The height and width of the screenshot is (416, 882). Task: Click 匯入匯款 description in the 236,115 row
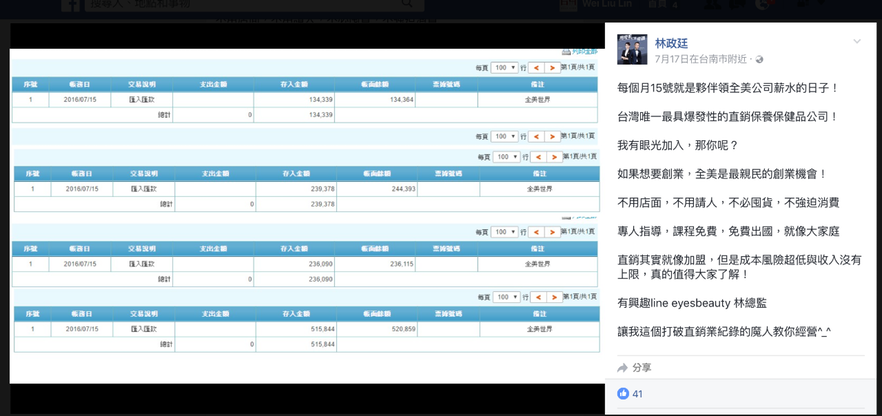click(x=142, y=264)
